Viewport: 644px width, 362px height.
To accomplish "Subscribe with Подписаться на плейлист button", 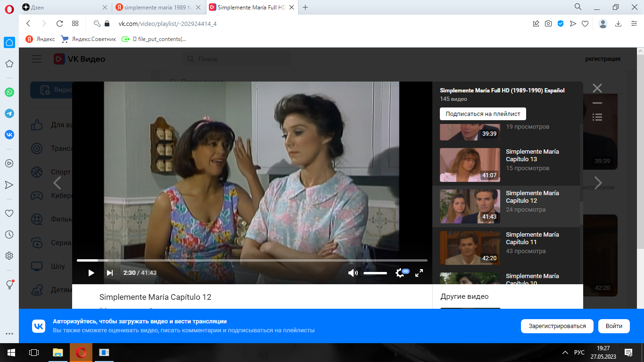I will click(x=483, y=114).
